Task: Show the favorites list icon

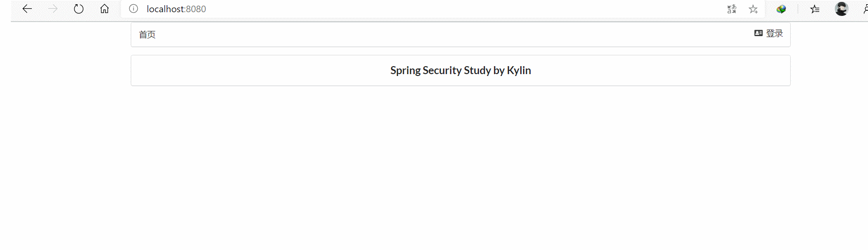Action: [x=815, y=9]
